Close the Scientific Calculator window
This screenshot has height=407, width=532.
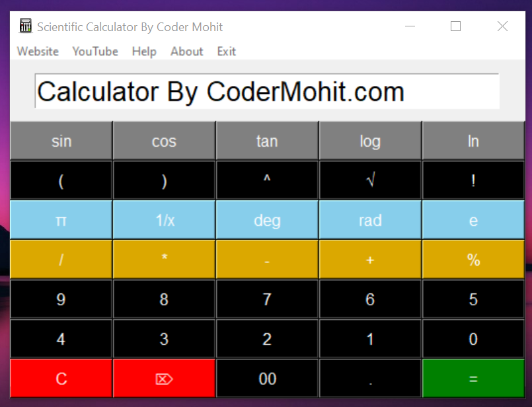tap(502, 26)
